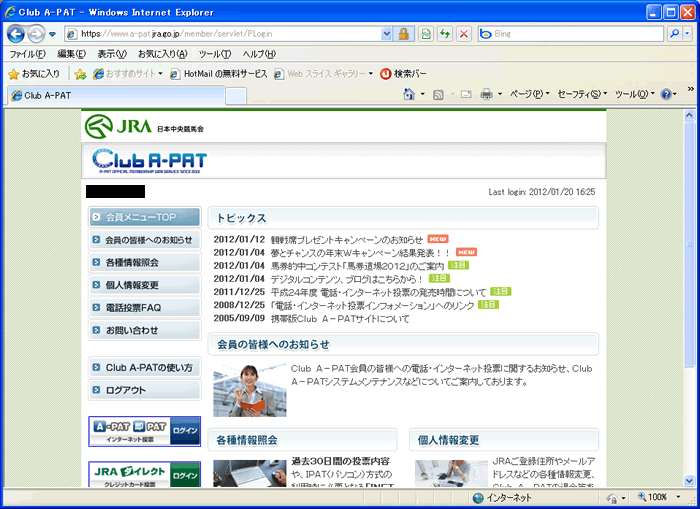Screen dimensions: 700x509
Task: Open the Home button dropdown arrow
Action: [x=422, y=94]
